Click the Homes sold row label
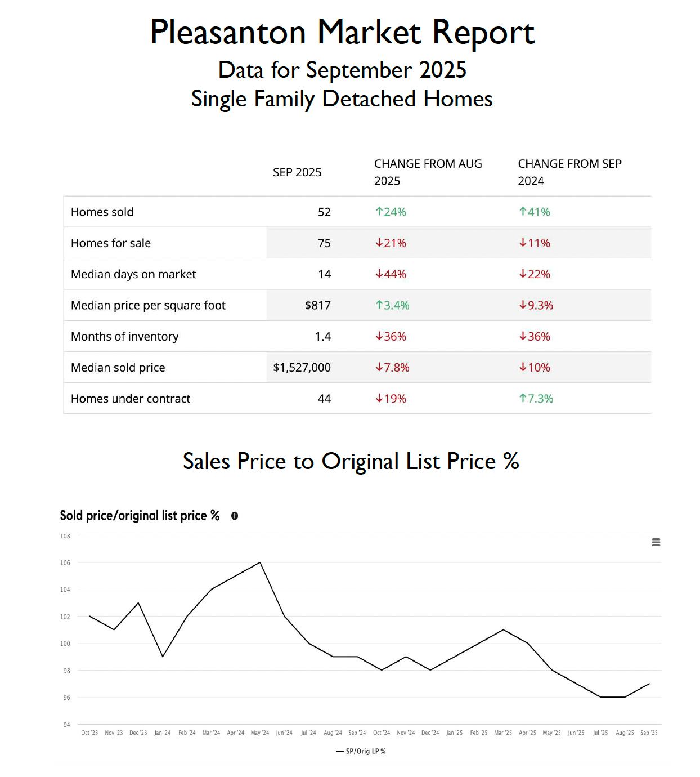700x777 pixels. coord(102,212)
